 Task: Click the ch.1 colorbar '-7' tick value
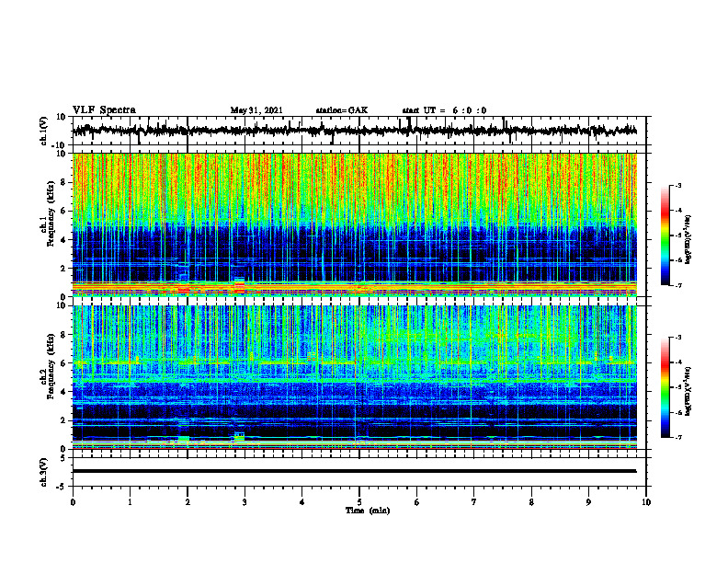[x=678, y=285]
